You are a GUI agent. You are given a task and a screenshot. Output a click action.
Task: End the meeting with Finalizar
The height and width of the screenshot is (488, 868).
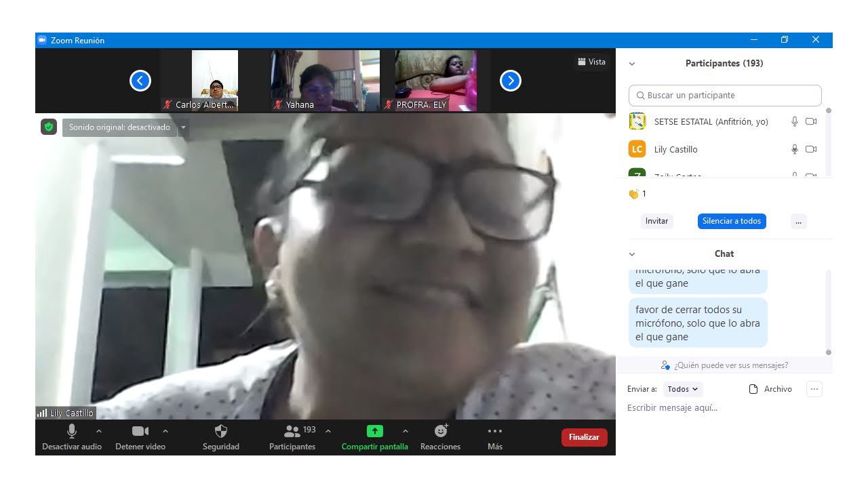click(585, 437)
